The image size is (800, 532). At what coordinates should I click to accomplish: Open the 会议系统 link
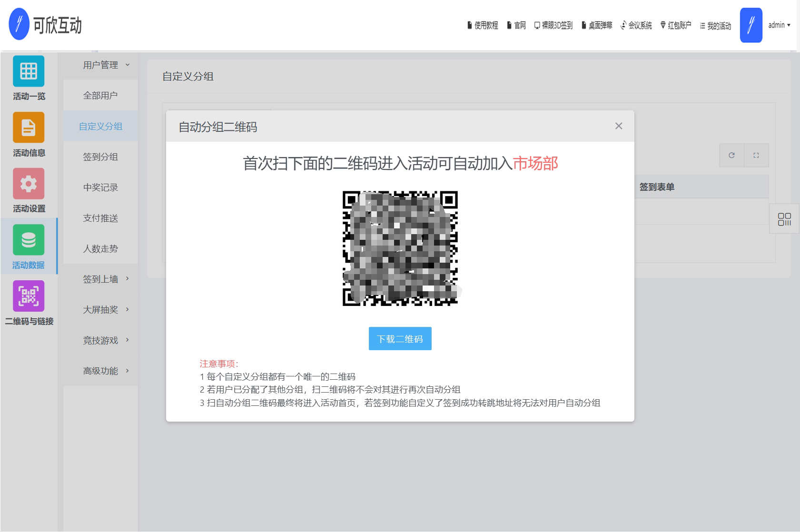[636, 25]
